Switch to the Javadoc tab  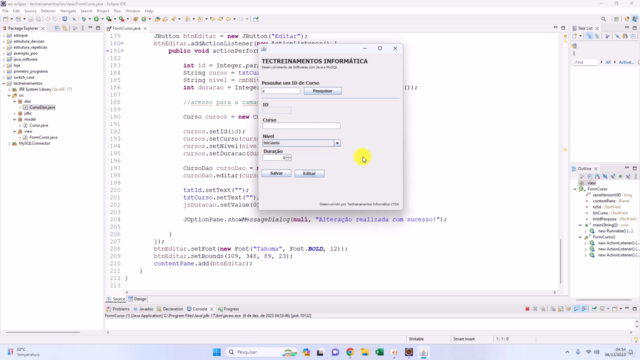[x=143, y=309]
